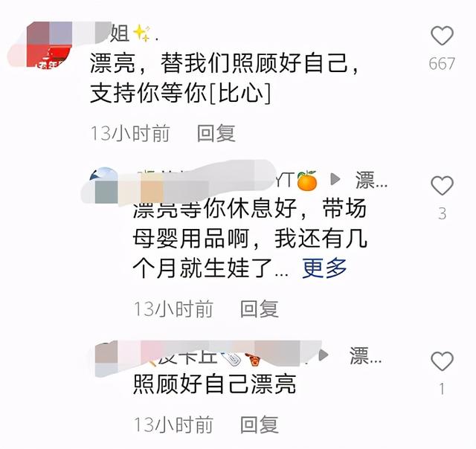The width and height of the screenshot is (476, 449).
Task: Reply to the 支持你等你 comment
Action: point(216,133)
